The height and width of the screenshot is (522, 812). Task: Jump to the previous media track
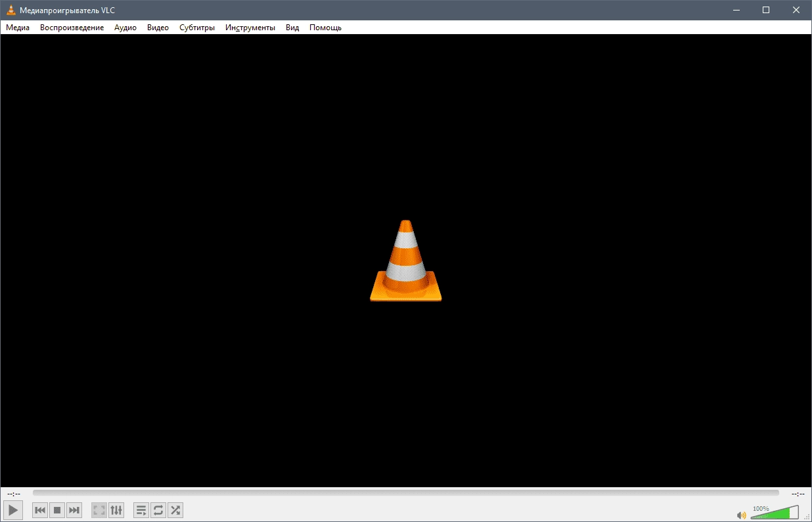click(40, 510)
